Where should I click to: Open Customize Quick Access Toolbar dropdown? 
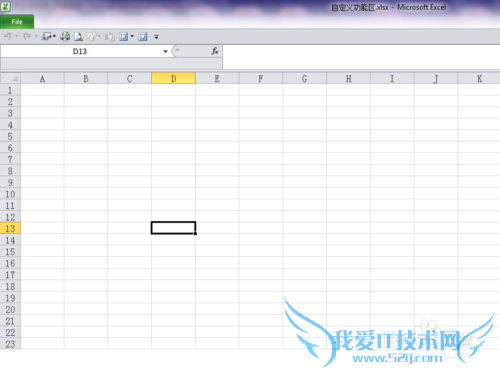click(x=156, y=37)
